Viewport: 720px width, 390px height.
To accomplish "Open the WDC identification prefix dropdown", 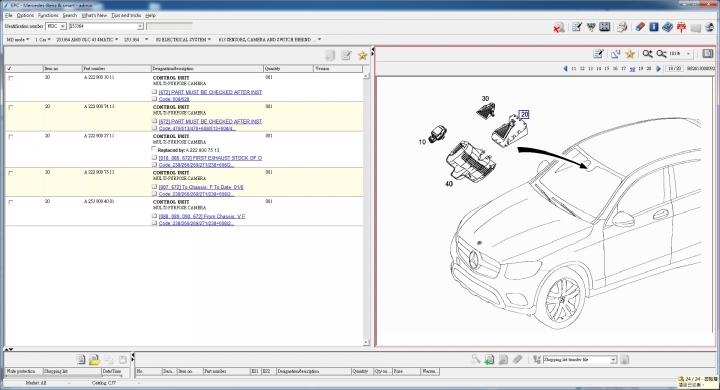I will pyautogui.click(x=63, y=26).
